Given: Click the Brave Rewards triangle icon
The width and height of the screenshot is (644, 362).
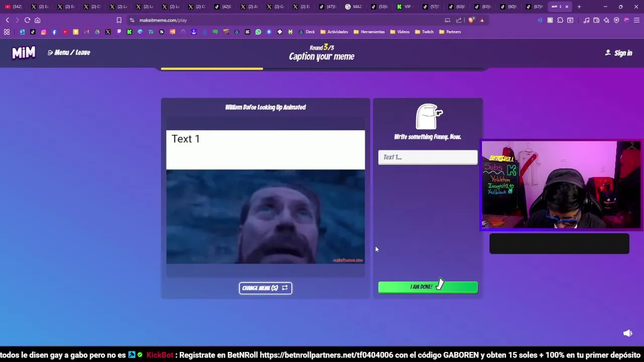Looking at the screenshot, I should 482,20.
